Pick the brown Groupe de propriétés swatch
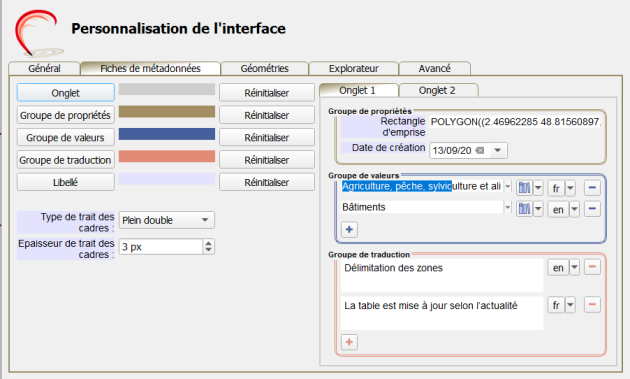Image resolution: width=630 pixels, height=379 pixels. pos(167,111)
